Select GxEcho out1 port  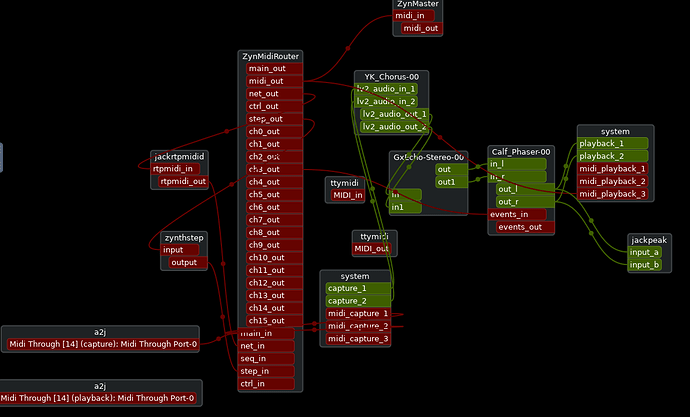(452, 182)
